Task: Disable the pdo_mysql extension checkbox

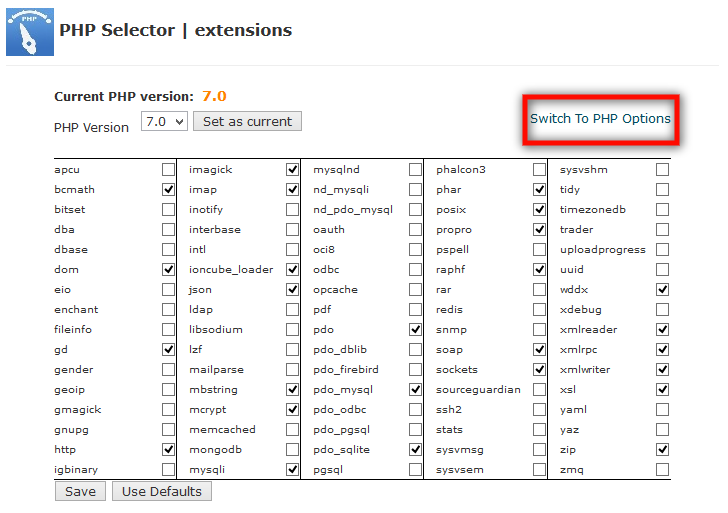Action: [415, 390]
